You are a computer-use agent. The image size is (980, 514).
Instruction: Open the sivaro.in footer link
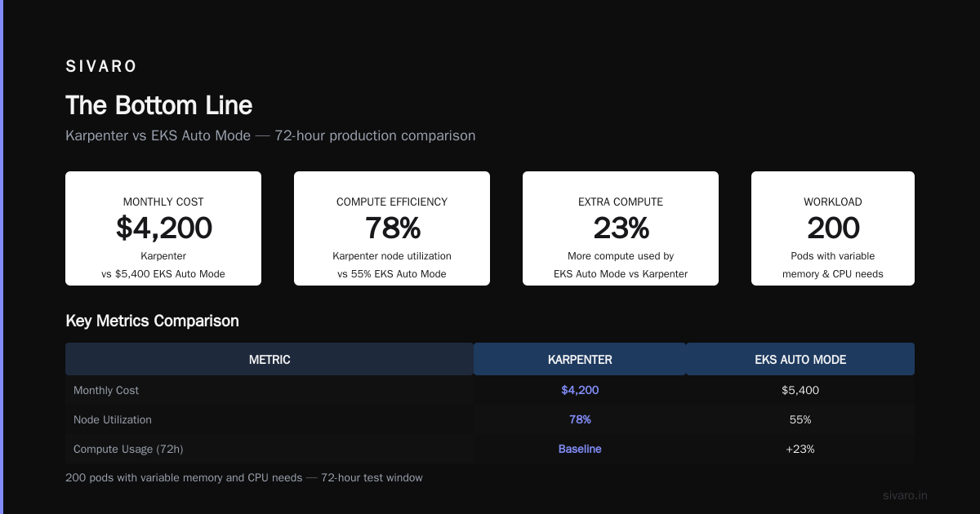pyautogui.click(x=905, y=495)
